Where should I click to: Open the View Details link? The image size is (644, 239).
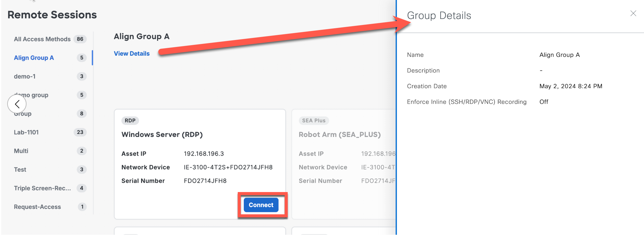pyautogui.click(x=132, y=54)
